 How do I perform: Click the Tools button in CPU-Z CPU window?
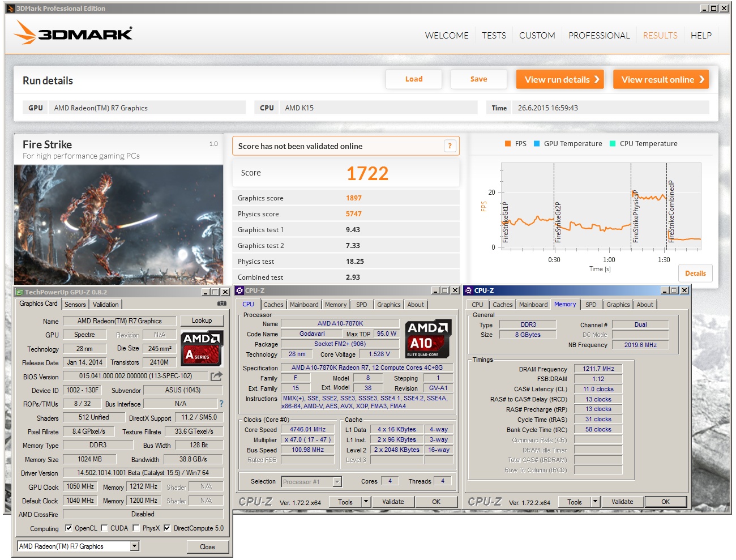click(x=345, y=502)
